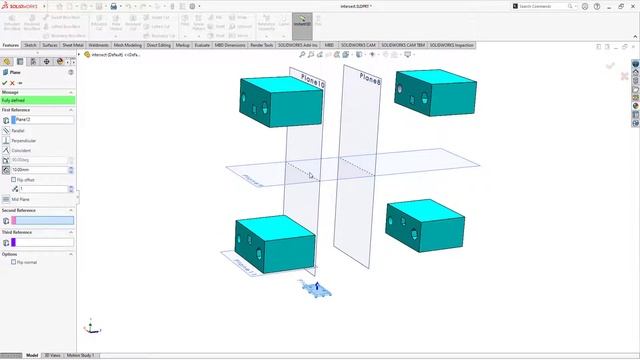Cancel with the viewport corner X
The image size is (640, 360).
[x=624, y=76]
